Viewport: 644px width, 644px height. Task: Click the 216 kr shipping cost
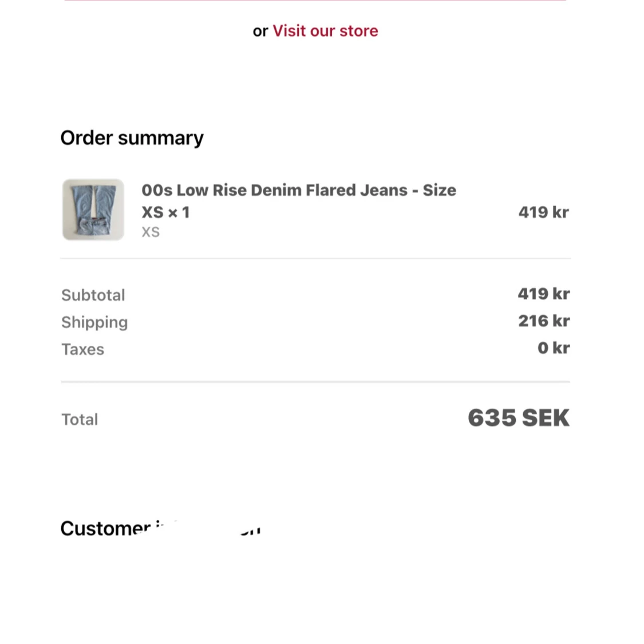coord(544,321)
